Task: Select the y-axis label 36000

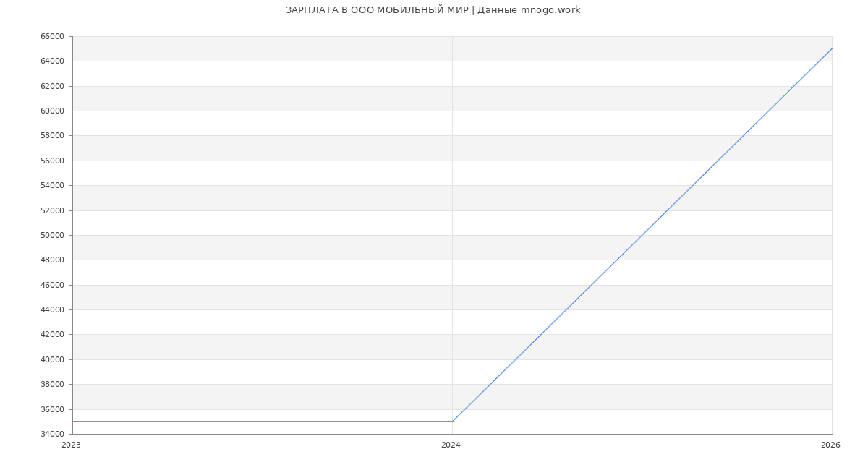Action: click(53, 409)
